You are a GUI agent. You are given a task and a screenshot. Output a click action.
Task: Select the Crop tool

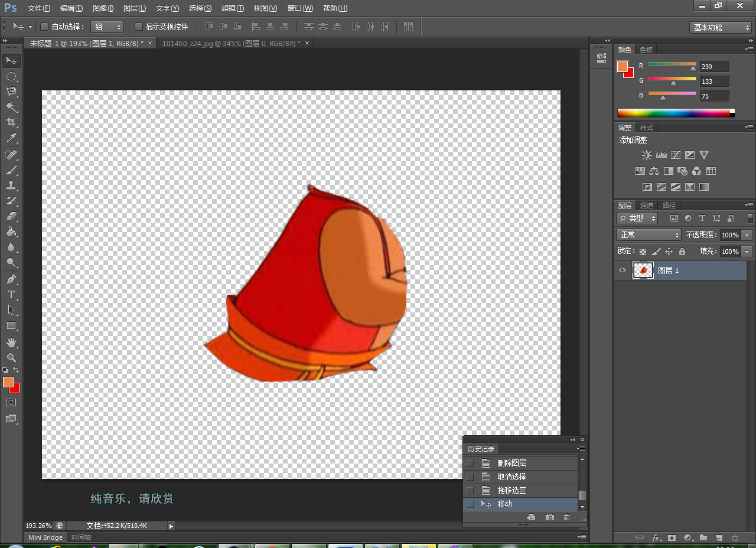tap(11, 122)
